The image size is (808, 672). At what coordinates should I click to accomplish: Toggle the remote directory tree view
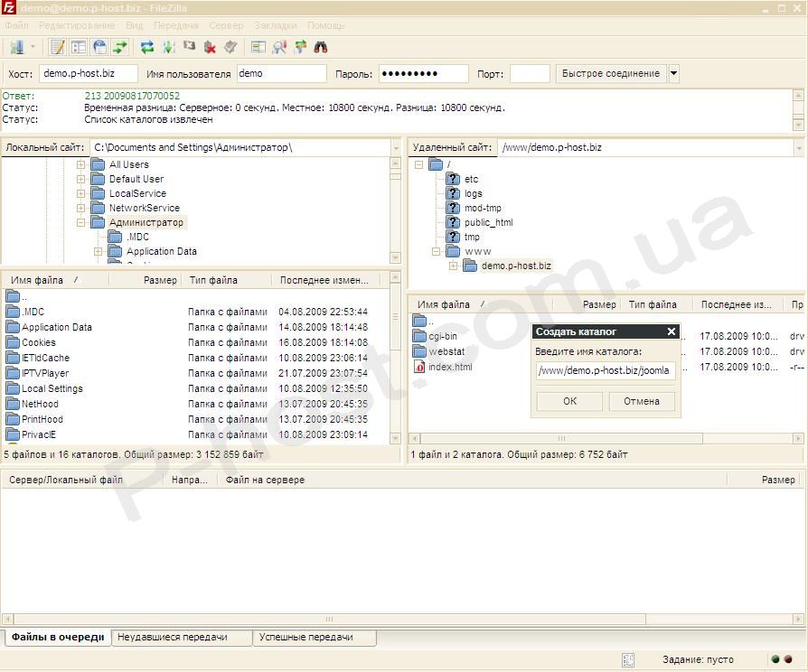99,47
